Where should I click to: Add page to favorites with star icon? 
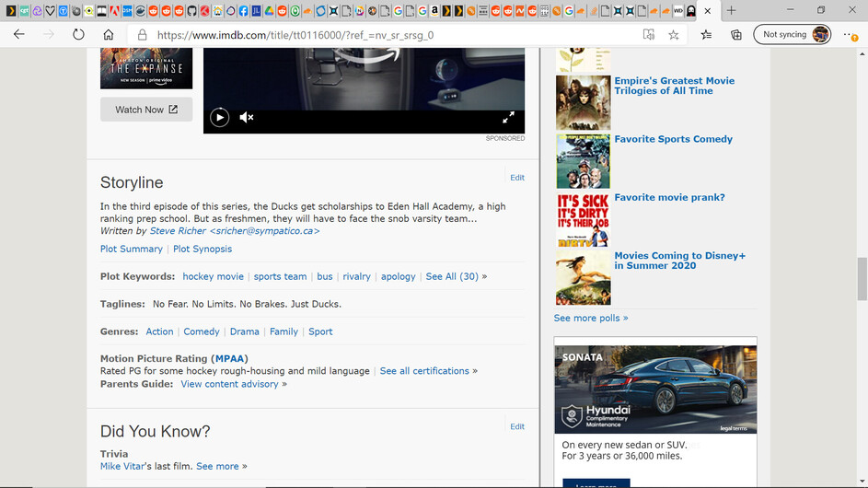click(673, 35)
